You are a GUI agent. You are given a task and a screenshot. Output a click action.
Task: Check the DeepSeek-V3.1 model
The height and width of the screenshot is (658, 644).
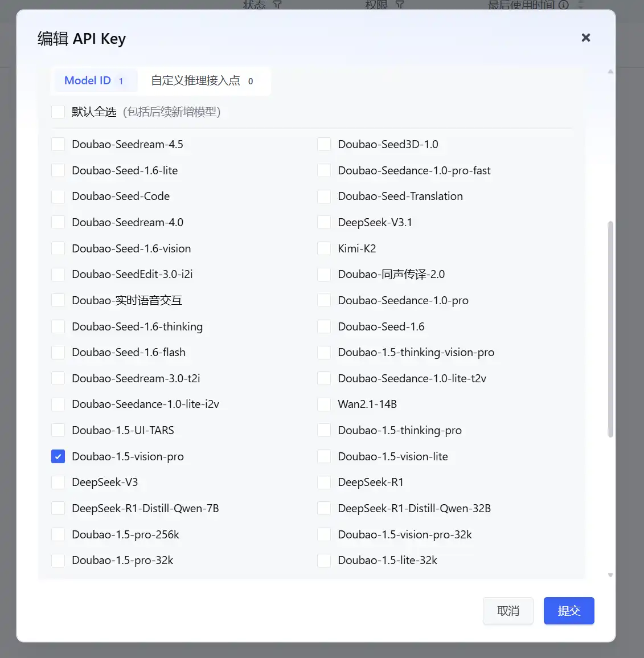[x=324, y=223]
